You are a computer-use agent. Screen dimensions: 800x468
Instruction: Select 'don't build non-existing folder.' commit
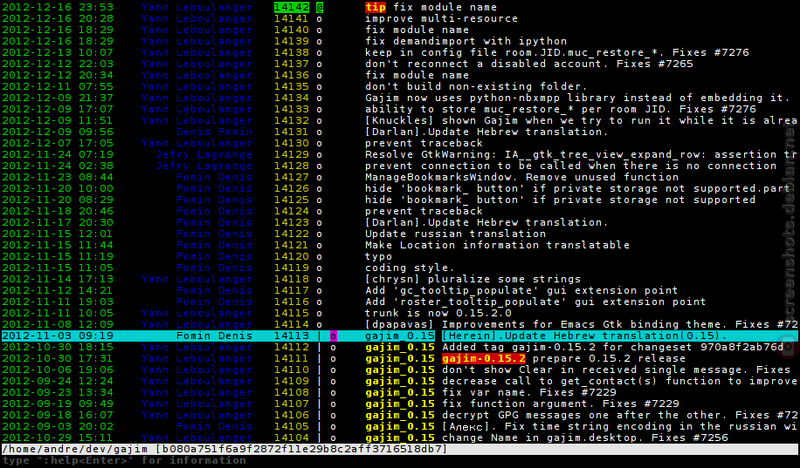pos(476,86)
